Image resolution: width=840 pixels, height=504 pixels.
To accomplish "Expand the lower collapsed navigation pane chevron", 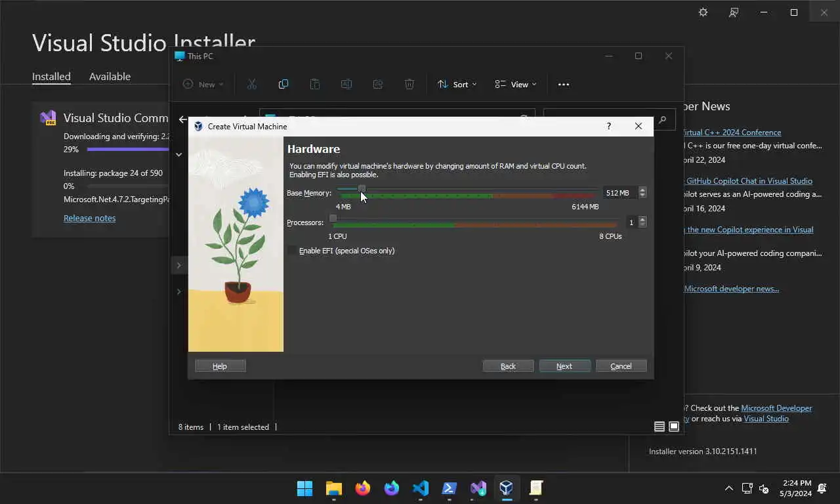I will (178, 291).
